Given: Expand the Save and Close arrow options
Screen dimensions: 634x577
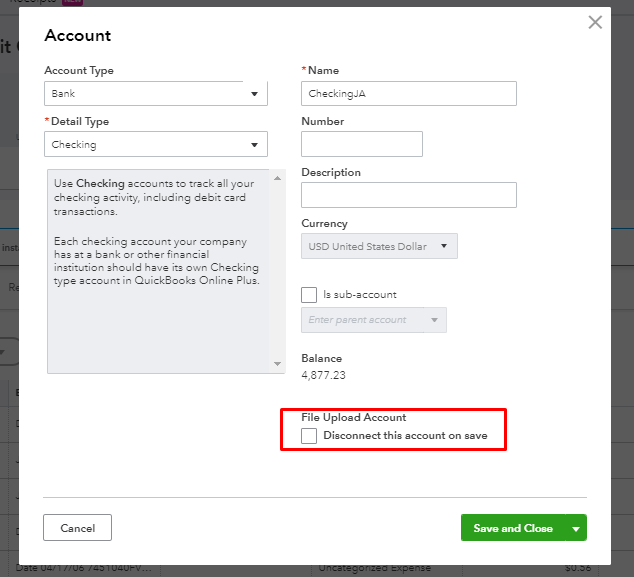Looking at the screenshot, I should [576, 529].
